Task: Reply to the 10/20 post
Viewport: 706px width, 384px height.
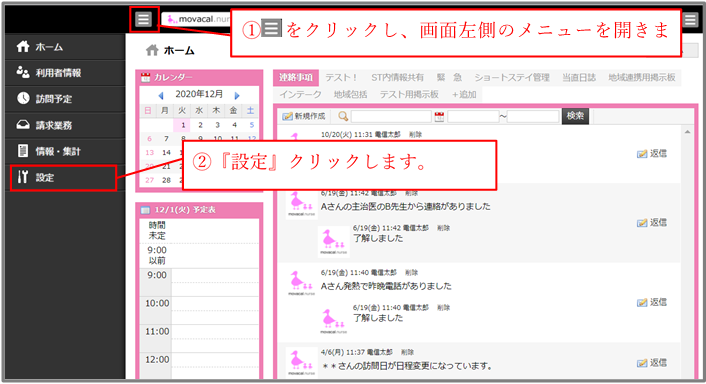Action: (x=652, y=154)
